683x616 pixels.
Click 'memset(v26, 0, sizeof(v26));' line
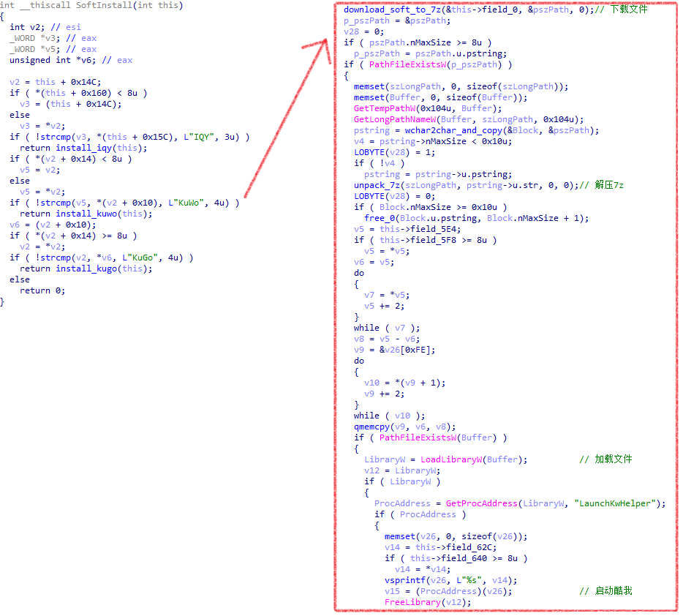click(x=456, y=536)
